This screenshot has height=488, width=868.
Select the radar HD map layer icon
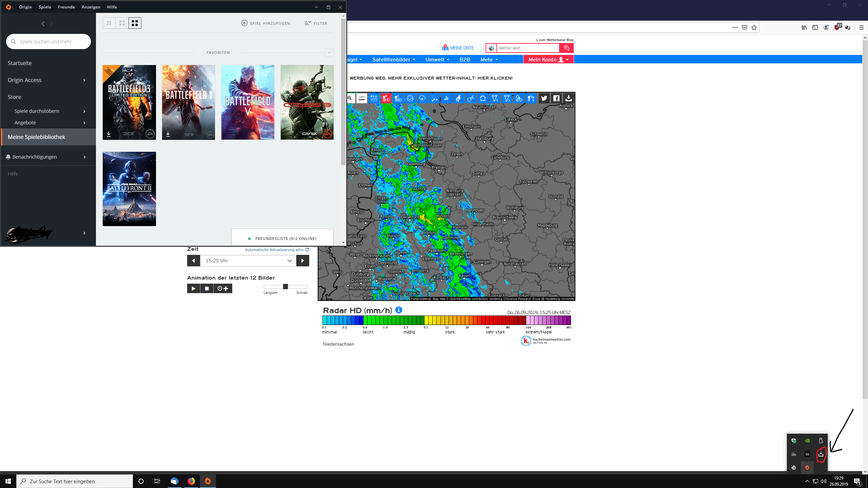pos(386,99)
